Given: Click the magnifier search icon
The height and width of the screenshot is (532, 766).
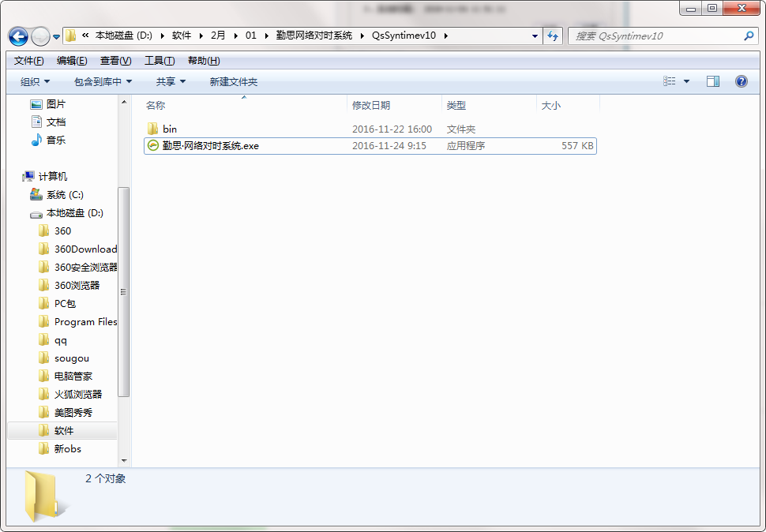Looking at the screenshot, I should pyautogui.click(x=749, y=36).
